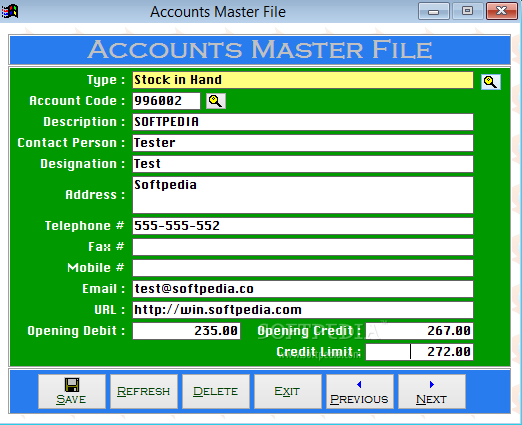Close the Accounts Master File window
Image resolution: width=522 pixels, height=425 pixels.
[x=502, y=12]
